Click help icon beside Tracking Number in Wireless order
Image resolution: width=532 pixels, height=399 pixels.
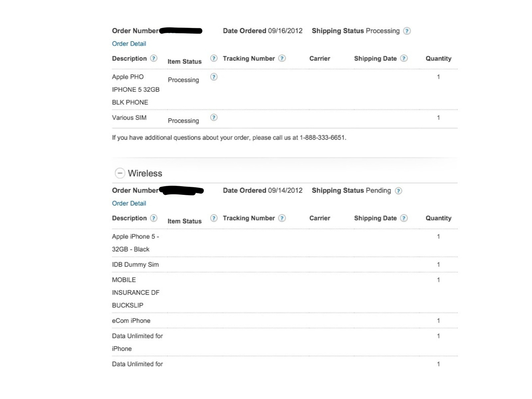pyautogui.click(x=282, y=218)
